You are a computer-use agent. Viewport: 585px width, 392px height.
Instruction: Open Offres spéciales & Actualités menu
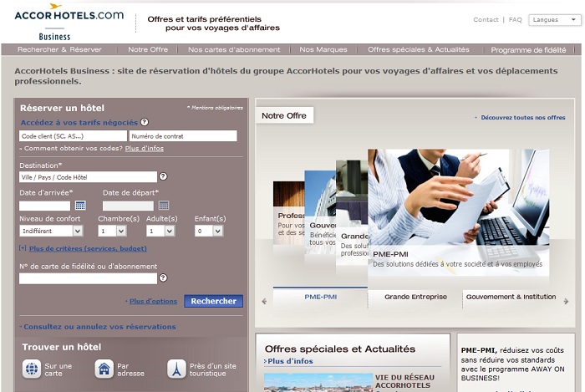(x=418, y=49)
